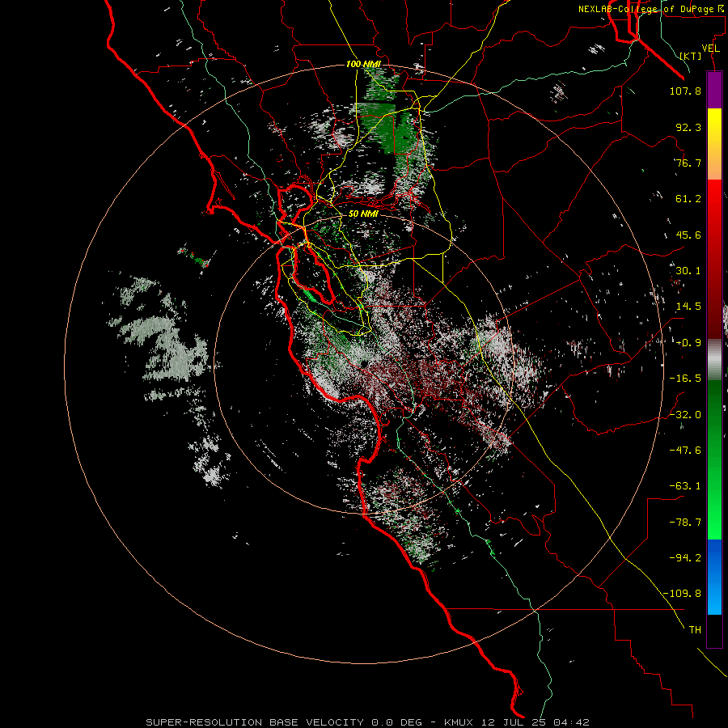Click the 100 NMI range ring label
The height and width of the screenshot is (728, 728).
pyautogui.click(x=363, y=64)
